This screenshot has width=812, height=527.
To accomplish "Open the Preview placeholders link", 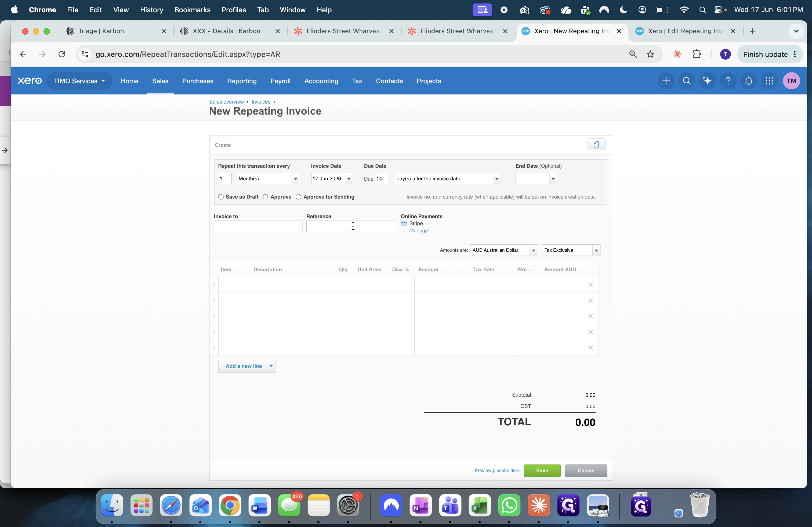I will (x=497, y=470).
